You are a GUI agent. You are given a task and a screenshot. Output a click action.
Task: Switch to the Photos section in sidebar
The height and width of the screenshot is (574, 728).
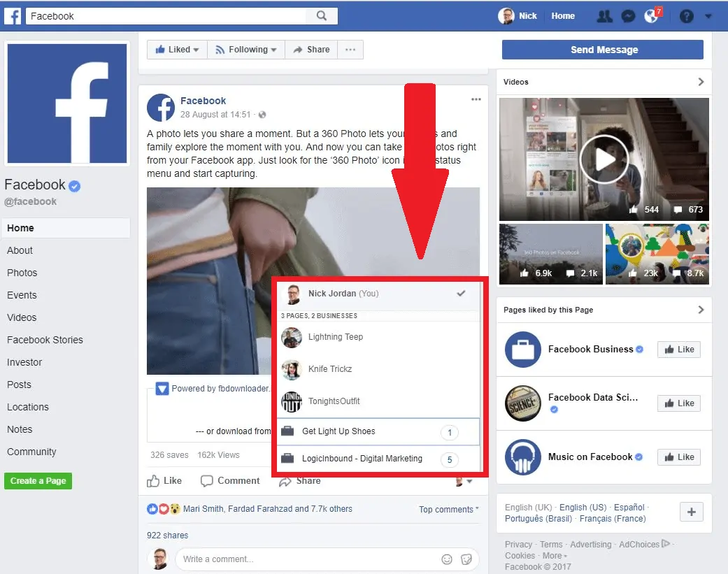[x=22, y=273]
